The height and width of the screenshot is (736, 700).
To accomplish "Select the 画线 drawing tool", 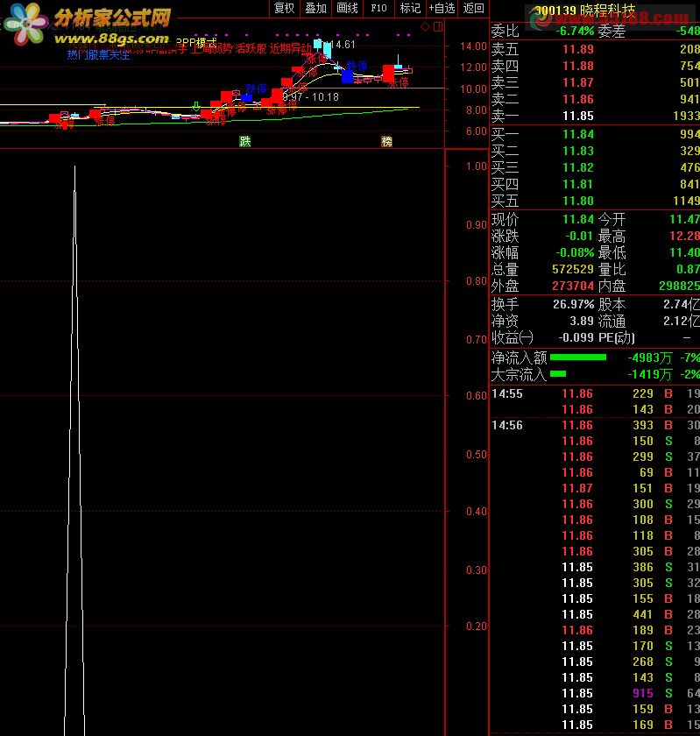I will click(347, 8).
